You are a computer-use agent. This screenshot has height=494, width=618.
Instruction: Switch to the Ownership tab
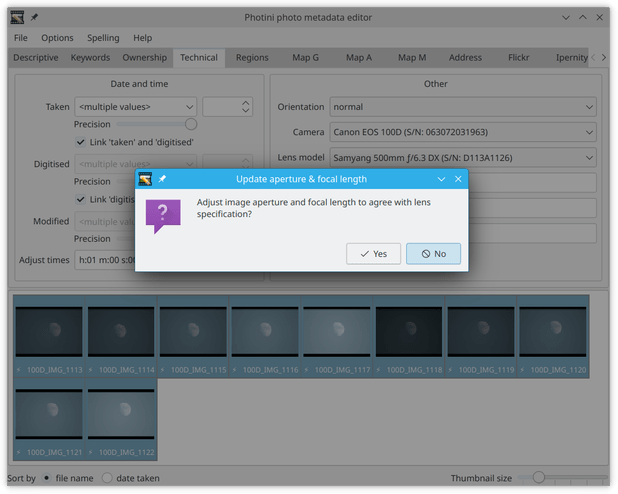coord(144,58)
